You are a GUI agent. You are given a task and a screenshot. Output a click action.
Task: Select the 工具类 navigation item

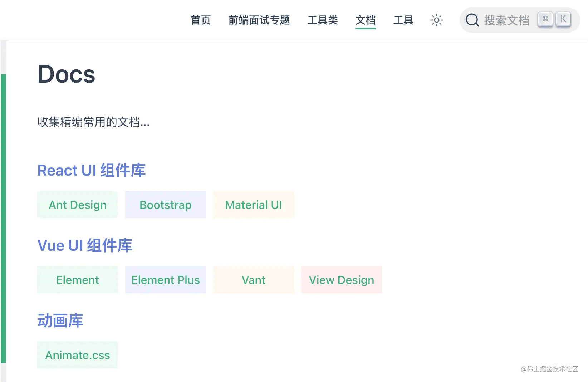point(323,20)
